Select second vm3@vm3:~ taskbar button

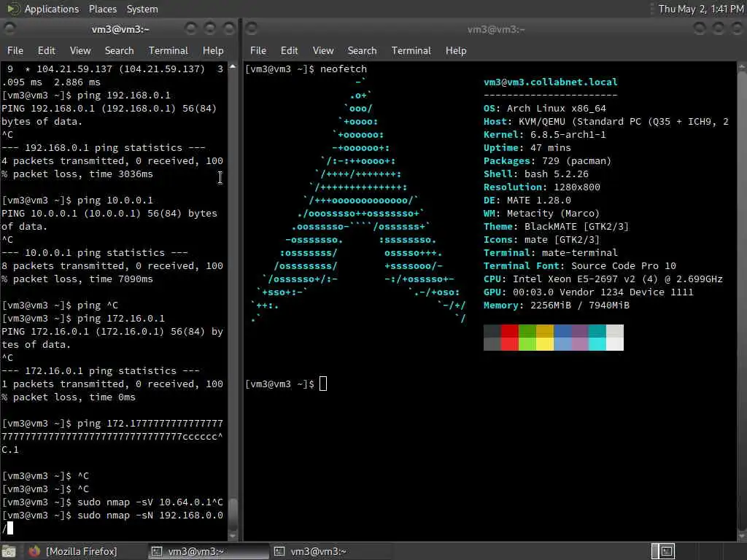pyautogui.click(x=330, y=551)
